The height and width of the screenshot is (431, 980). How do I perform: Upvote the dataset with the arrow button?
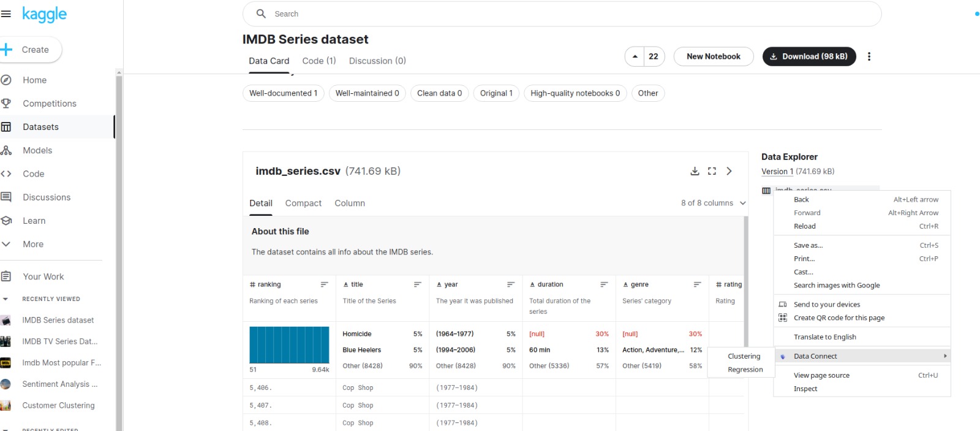(x=635, y=56)
